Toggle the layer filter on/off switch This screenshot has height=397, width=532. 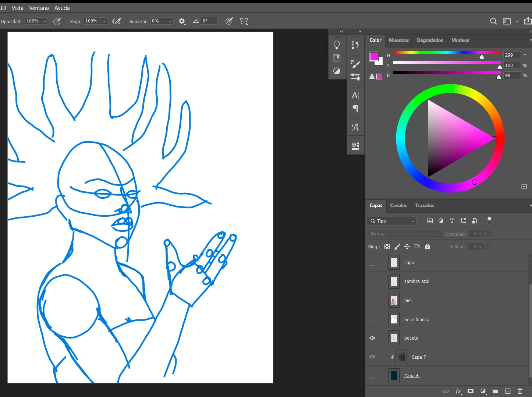point(489,220)
